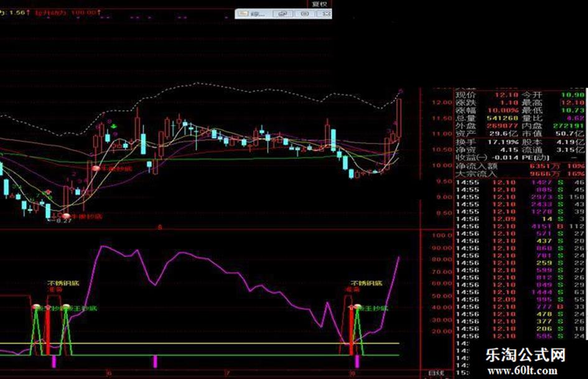This screenshot has height=379, width=588.
Task: Click the 8.27 low price label on chart
Action: point(63,221)
